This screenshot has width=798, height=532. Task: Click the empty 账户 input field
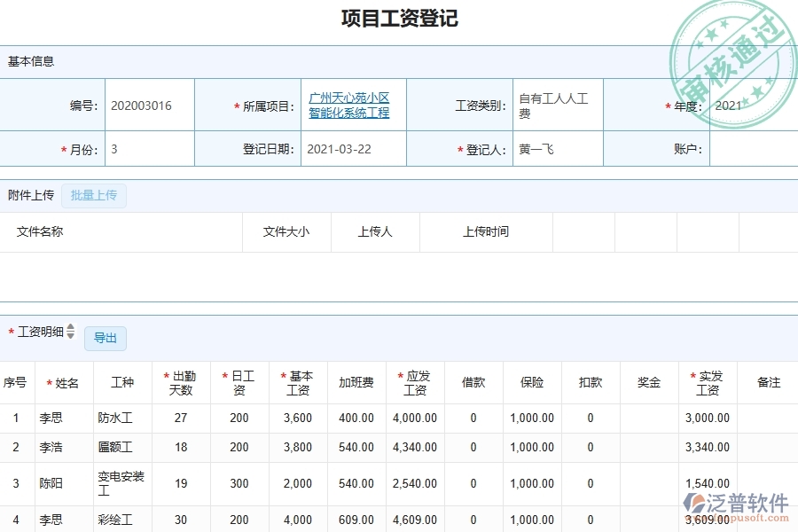[754, 148]
